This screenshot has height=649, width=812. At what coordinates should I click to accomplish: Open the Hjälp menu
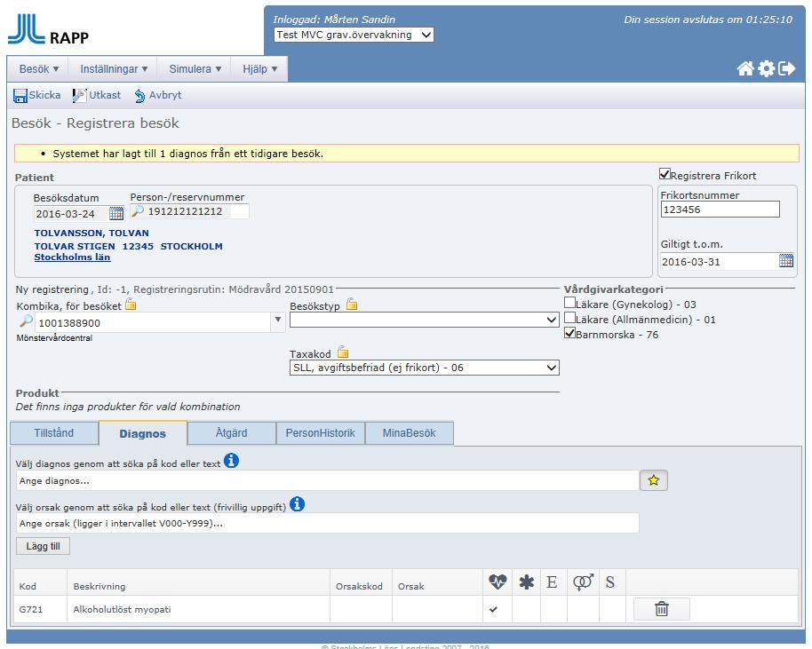pyautogui.click(x=260, y=69)
